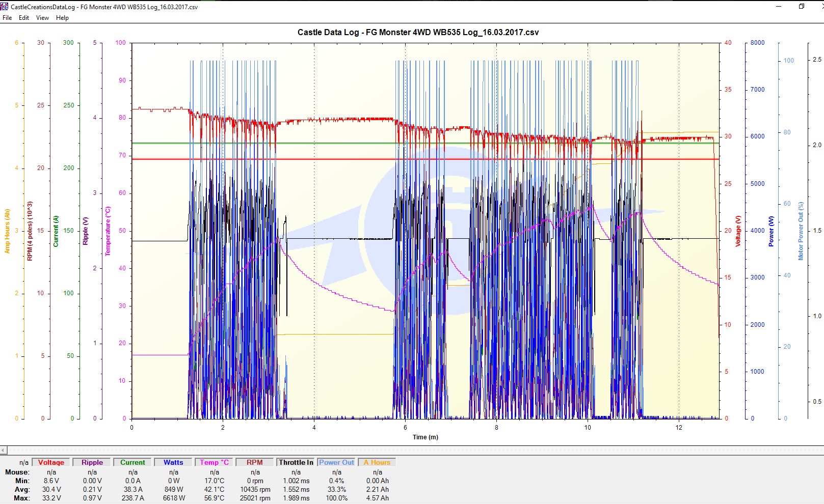
Task: Toggle the Watts trace button
Action: [173, 462]
